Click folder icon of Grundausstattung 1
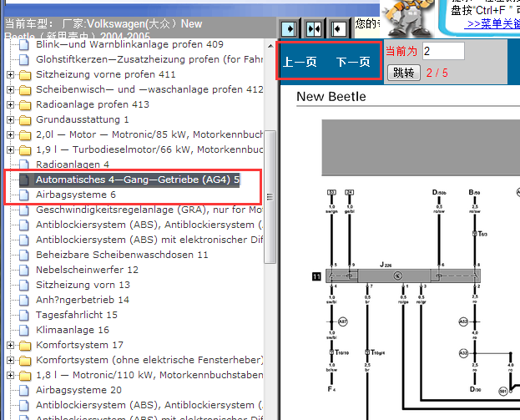The width and height of the screenshot is (520, 420). pos(25,119)
